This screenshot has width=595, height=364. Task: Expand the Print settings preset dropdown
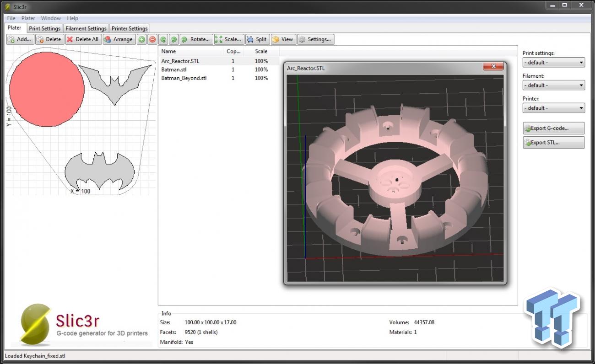pos(554,62)
